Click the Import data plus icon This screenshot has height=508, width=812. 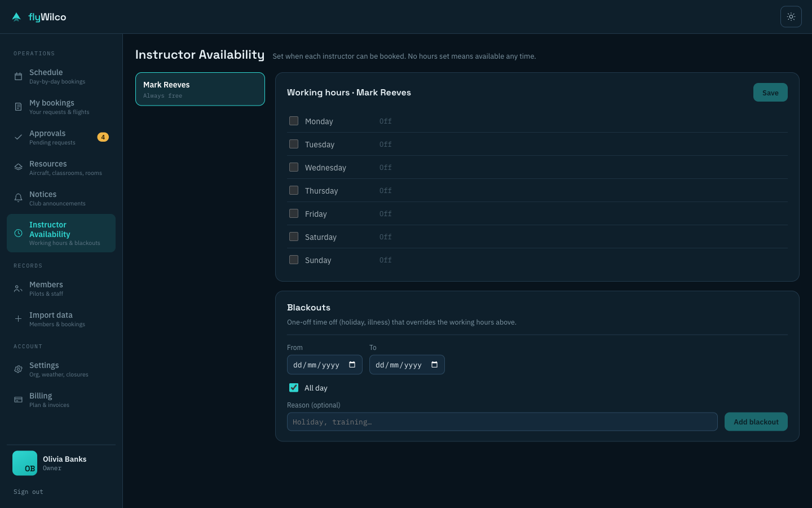click(x=18, y=319)
